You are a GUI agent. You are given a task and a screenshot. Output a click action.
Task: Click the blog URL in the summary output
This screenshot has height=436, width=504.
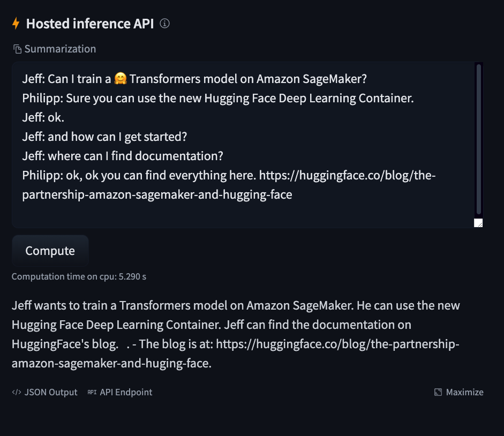click(337, 344)
